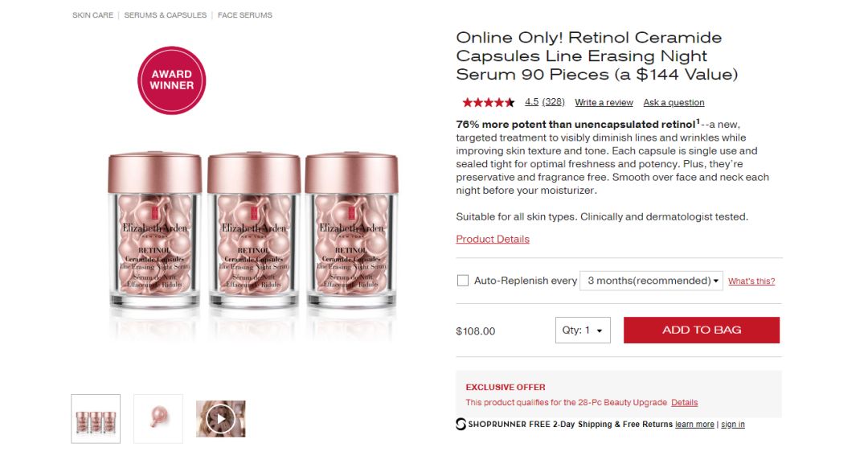Go to Serums & Capsules breadcrumb
Viewport: 868px width, 460px height.
click(166, 15)
